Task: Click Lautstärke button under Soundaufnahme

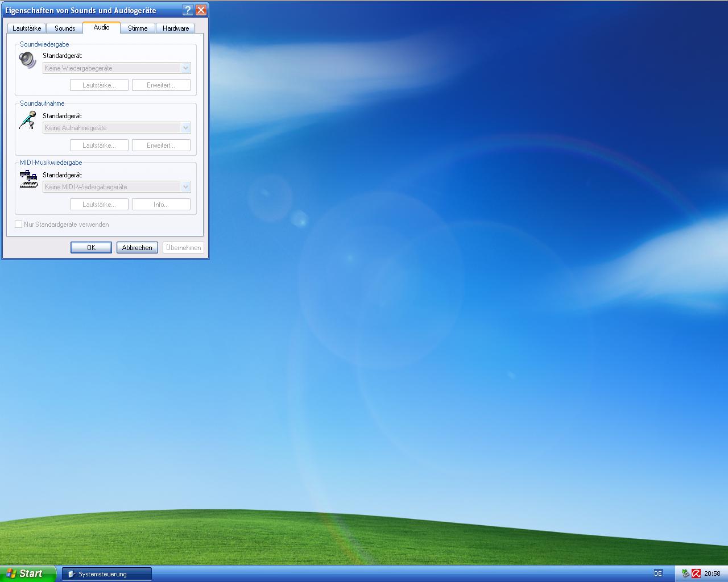Action: click(99, 145)
